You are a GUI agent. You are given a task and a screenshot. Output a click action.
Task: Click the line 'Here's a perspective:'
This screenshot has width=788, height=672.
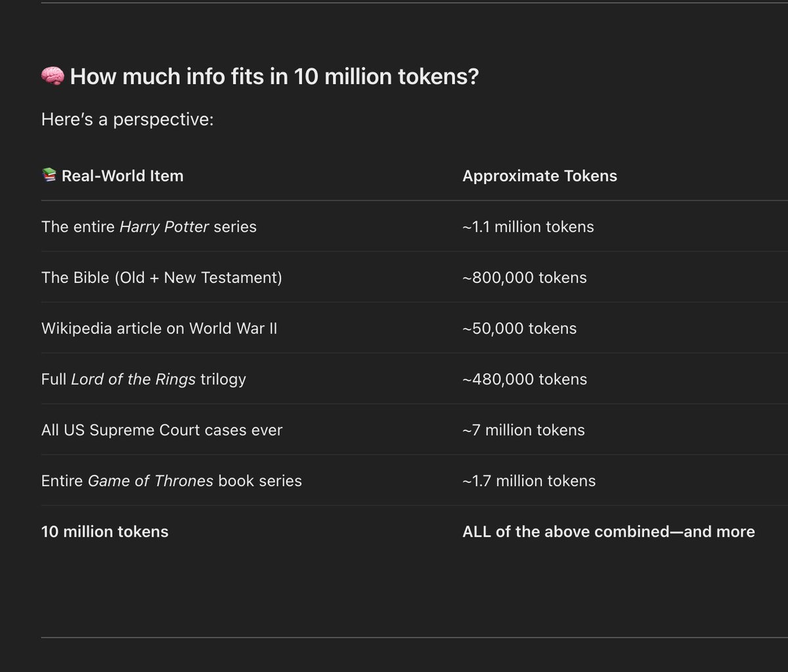tap(127, 120)
